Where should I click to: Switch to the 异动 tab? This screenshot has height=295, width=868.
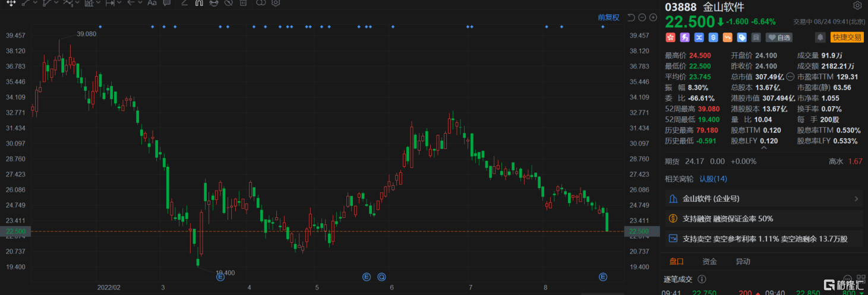(x=743, y=261)
